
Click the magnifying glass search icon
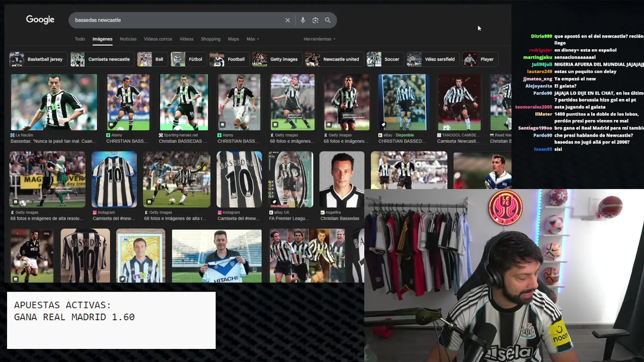[328, 20]
